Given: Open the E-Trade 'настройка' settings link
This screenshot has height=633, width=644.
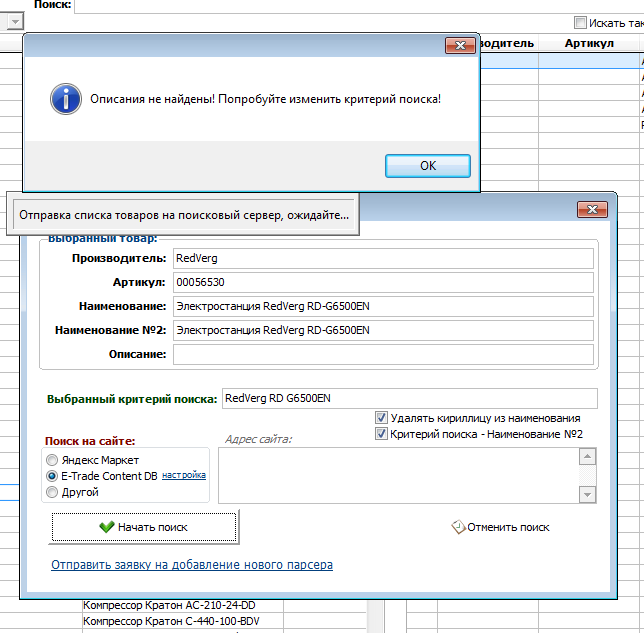Looking at the screenshot, I should (x=184, y=475).
